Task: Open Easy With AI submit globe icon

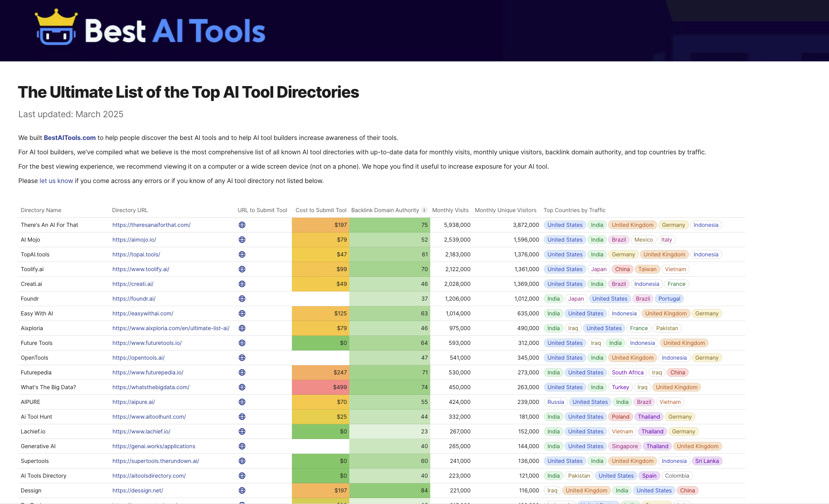Action: pyautogui.click(x=242, y=313)
